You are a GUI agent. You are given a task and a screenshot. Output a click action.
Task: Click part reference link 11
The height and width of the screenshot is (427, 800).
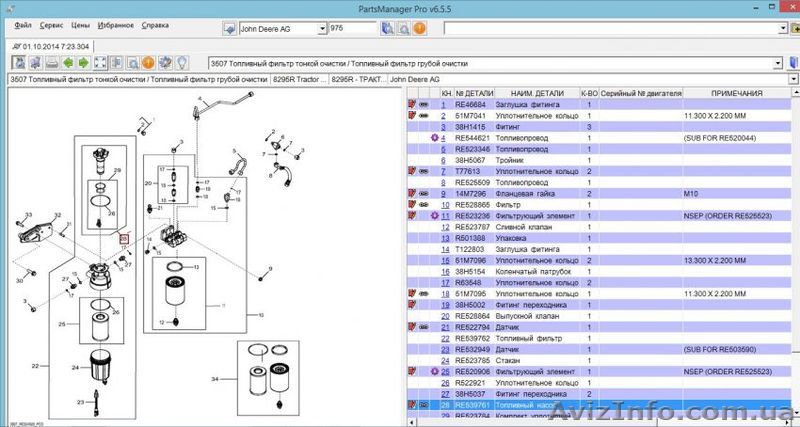(445, 215)
